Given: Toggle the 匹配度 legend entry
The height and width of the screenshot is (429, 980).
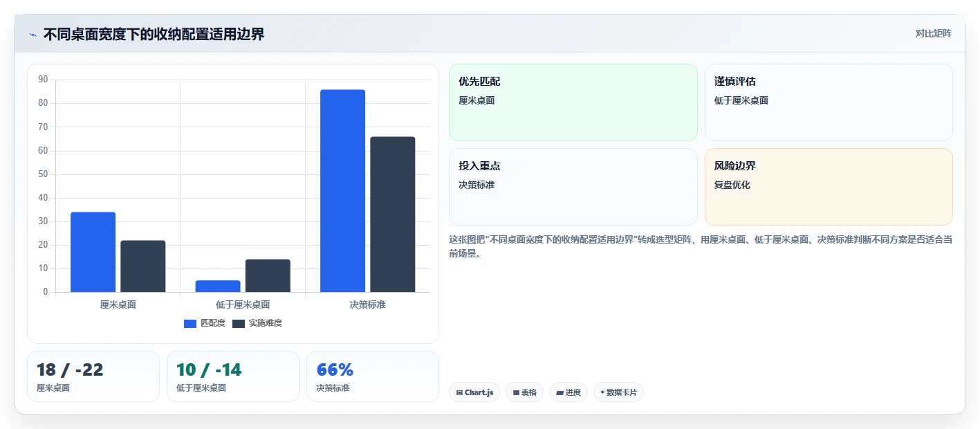Looking at the screenshot, I should coord(205,323).
